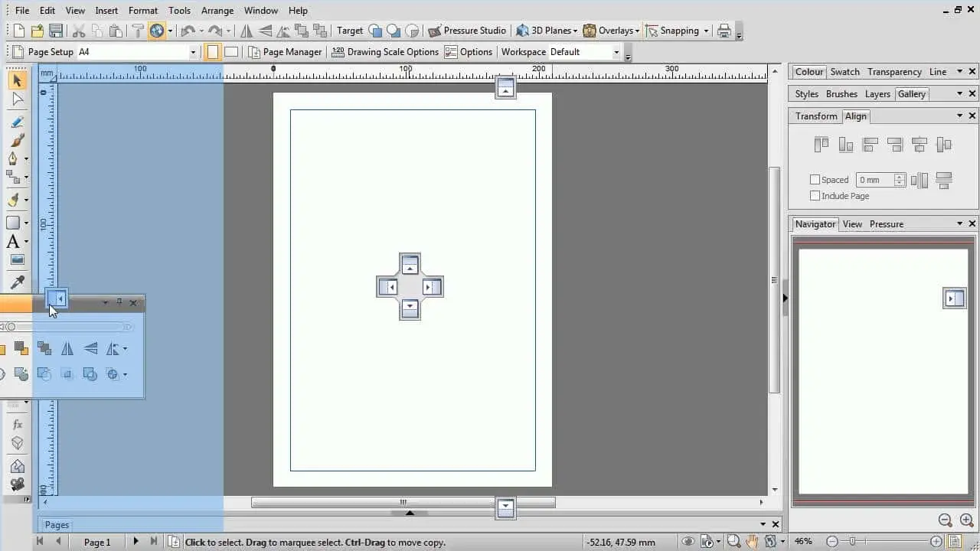Open the fx filter effects tool

[x=17, y=424]
